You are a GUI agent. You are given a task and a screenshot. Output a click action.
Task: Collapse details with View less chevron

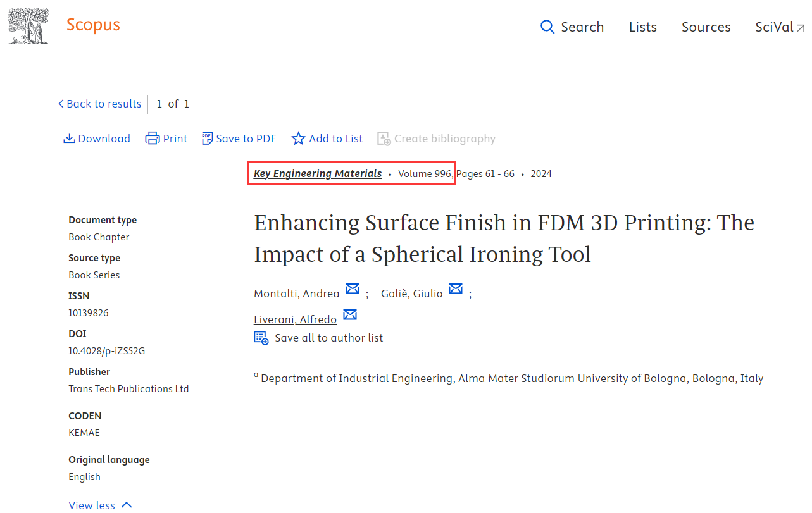(127, 505)
